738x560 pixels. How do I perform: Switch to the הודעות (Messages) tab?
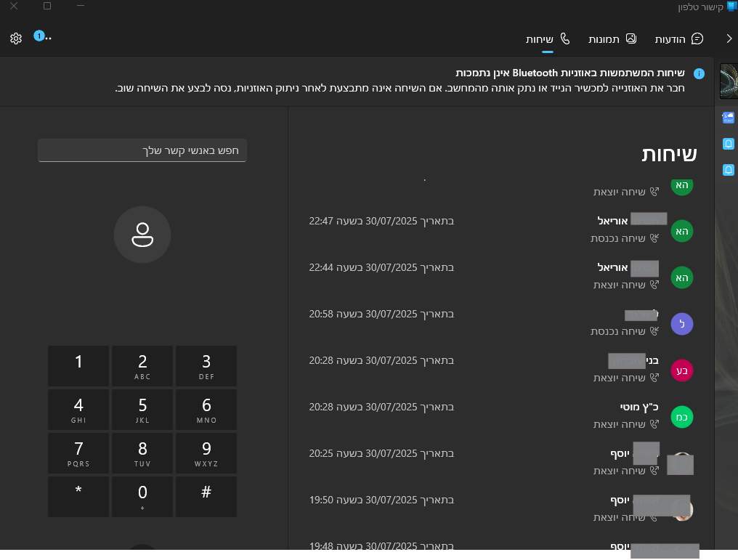pos(679,38)
